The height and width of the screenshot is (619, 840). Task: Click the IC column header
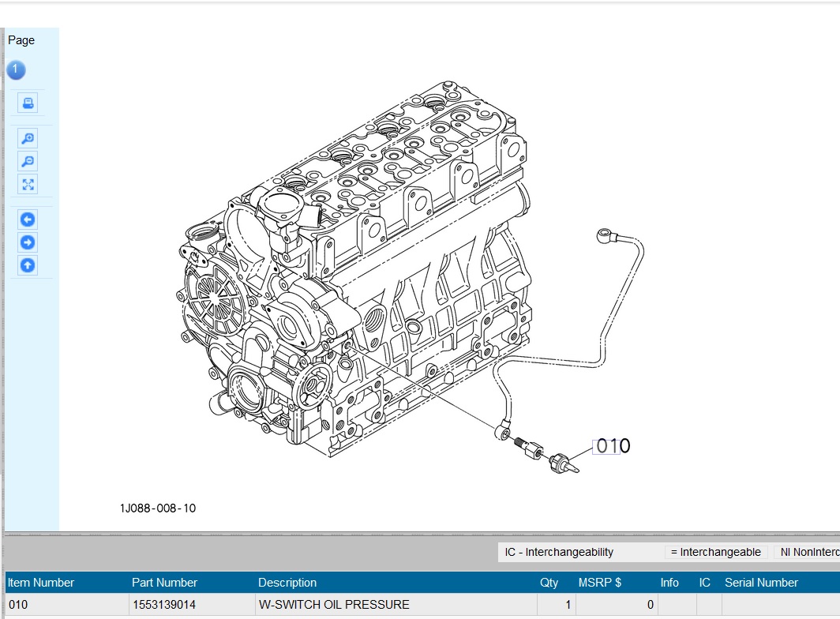click(x=704, y=583)
